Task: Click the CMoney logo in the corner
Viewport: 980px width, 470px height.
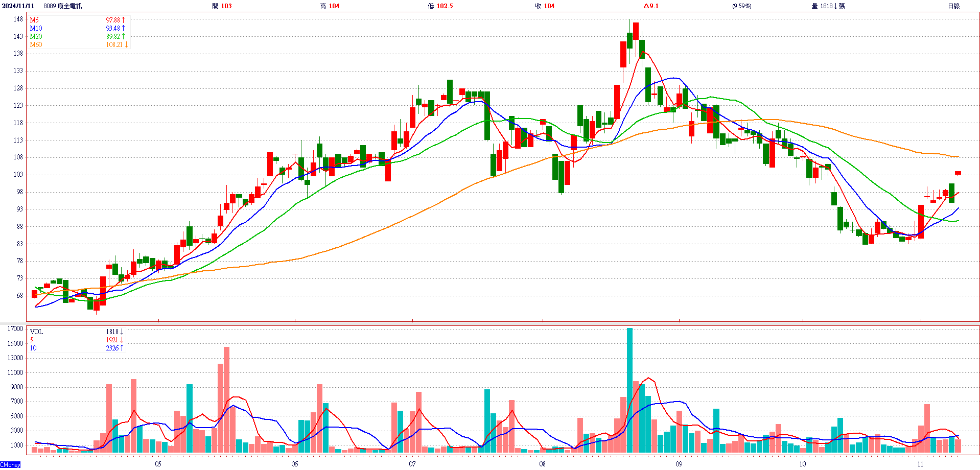Action: [10, 465]
